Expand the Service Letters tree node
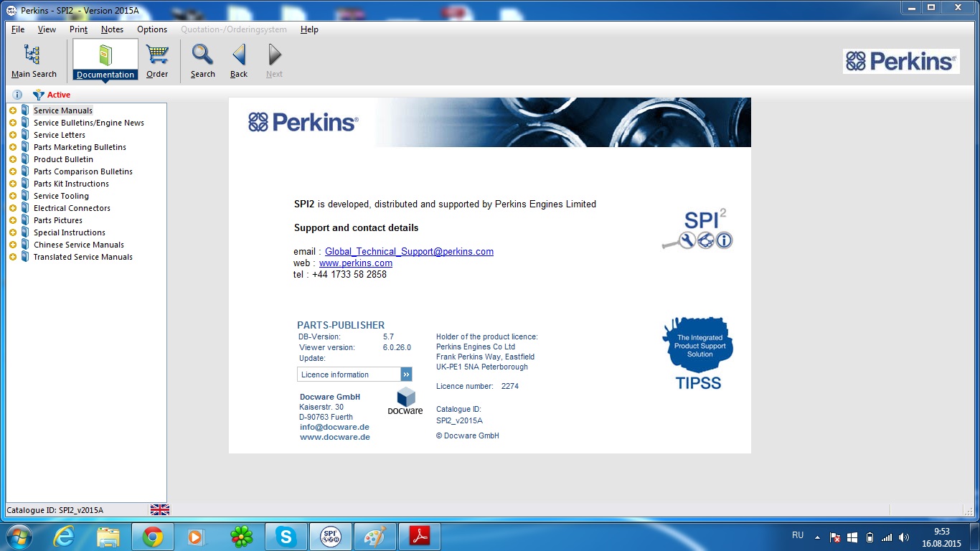Viewport: 980px width, 551px height. [x=13, y=135]
